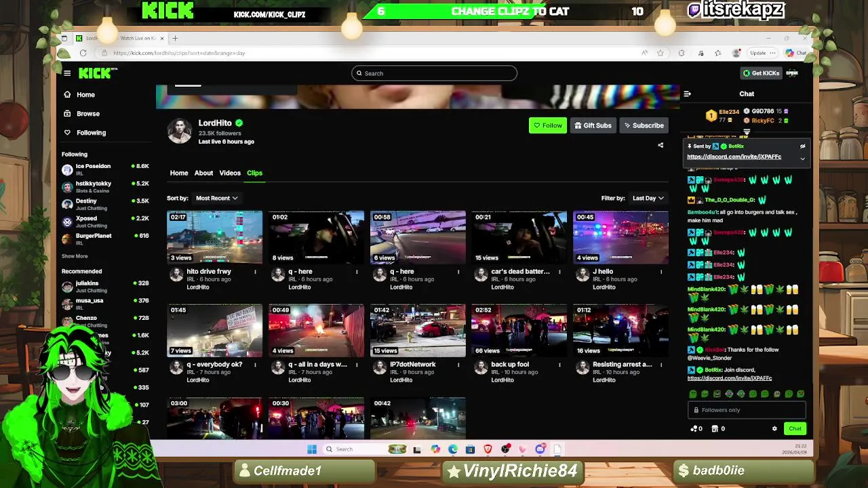Open the 'back up fool' clip thumbnail
Viewport: 868px width, 488px height.
point(519,330)
